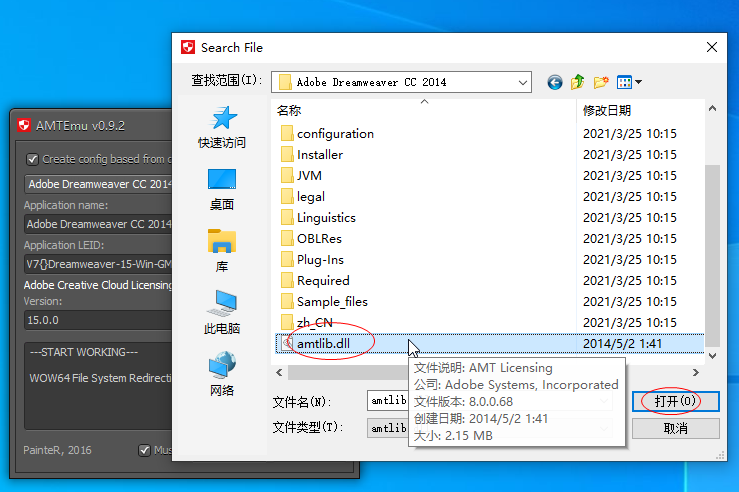Image resolution: width=739 pixels, height=492 pixels.
Task: Click the Search File dialog shield icon
Action: pos(188,47)
